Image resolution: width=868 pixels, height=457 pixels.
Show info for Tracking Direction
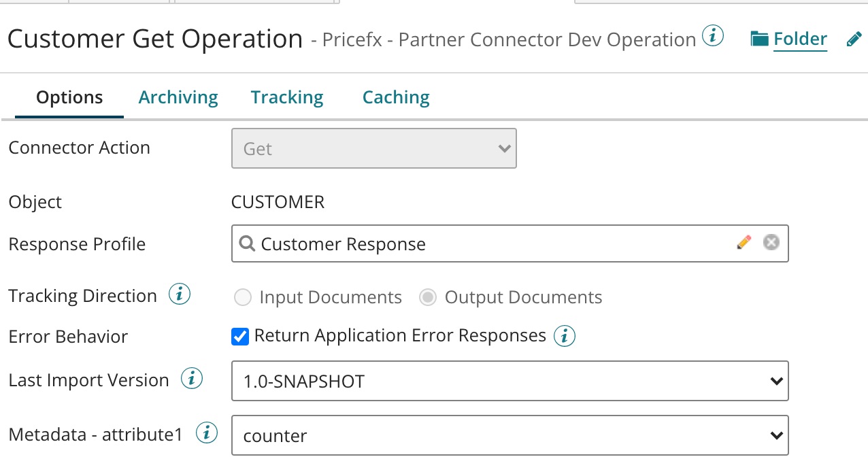pyautogui.click(x=180, y=295)
